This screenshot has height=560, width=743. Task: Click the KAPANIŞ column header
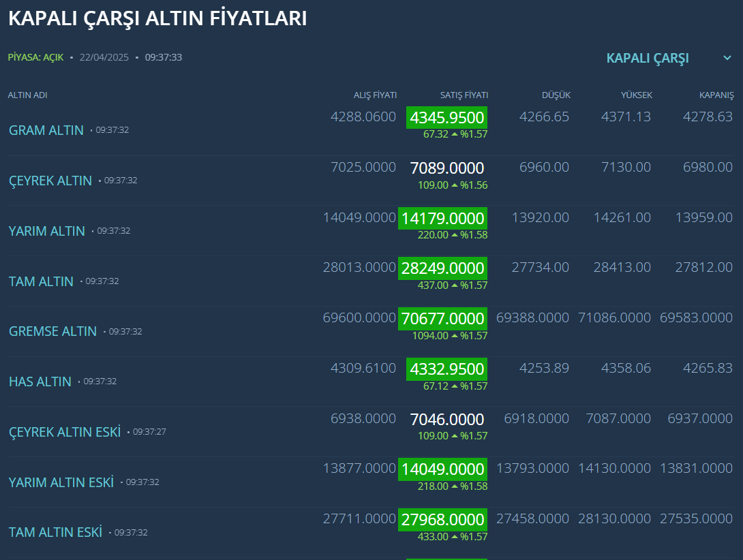coord(716,95)
